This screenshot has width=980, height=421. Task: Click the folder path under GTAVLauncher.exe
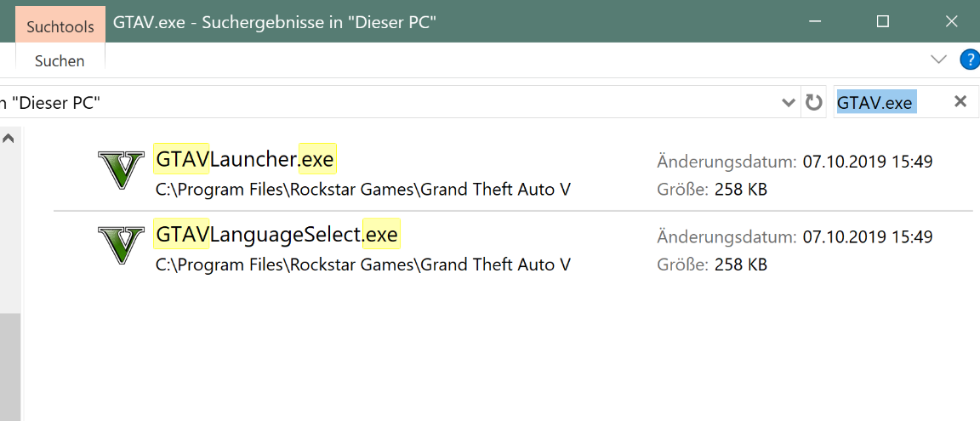pos(362,190)
